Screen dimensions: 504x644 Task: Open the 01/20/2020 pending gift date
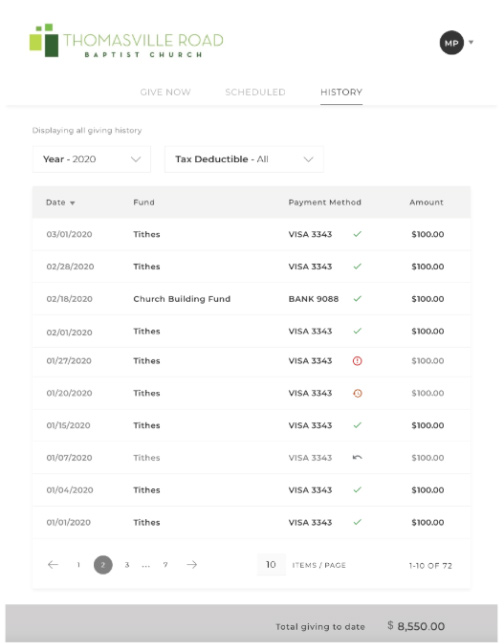coord(69,393)
